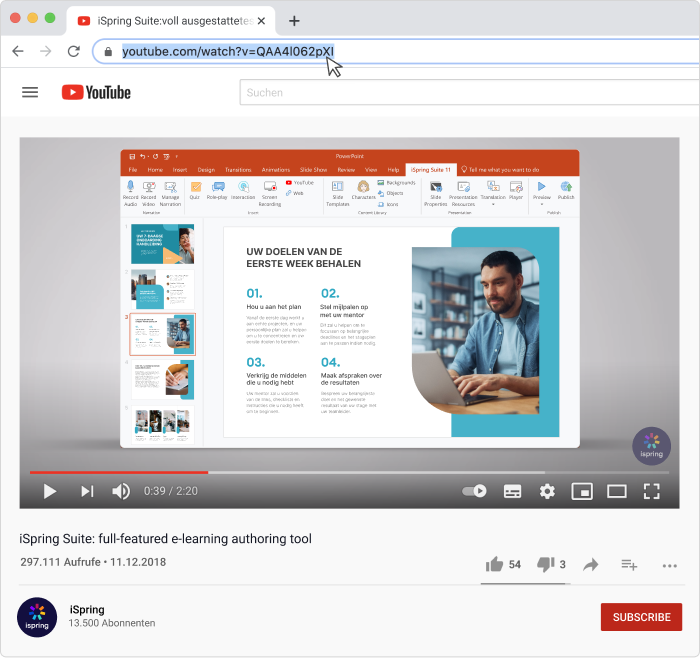Viewport: 700px width, 658px height.
Task: Click the browser forward arrow
Action: coord(46,51)
